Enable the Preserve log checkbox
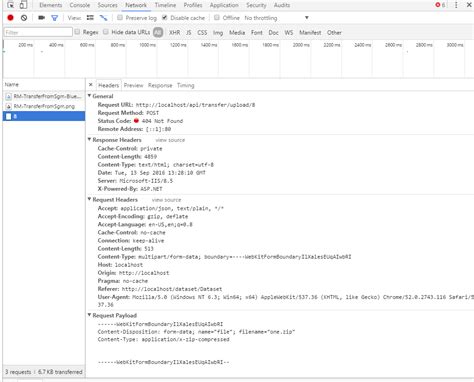Viewport: 474px width, 382px height. [x=120, y=17]
